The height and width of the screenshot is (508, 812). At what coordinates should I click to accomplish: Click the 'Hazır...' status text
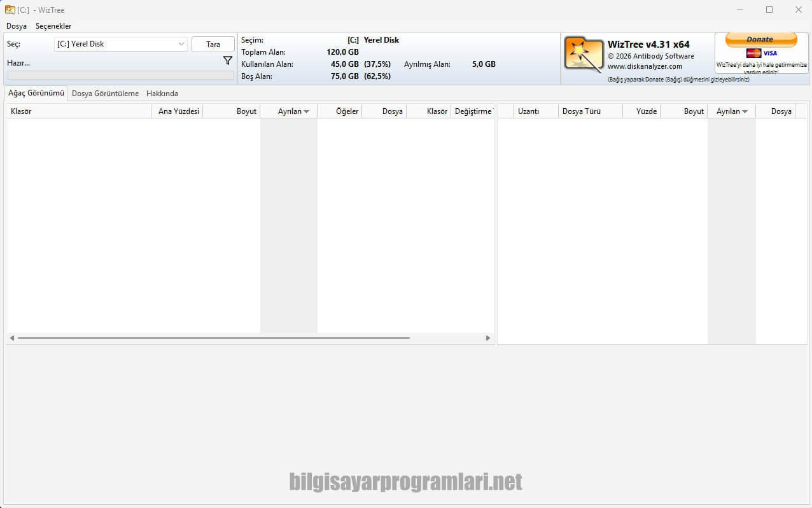point(18,63)
